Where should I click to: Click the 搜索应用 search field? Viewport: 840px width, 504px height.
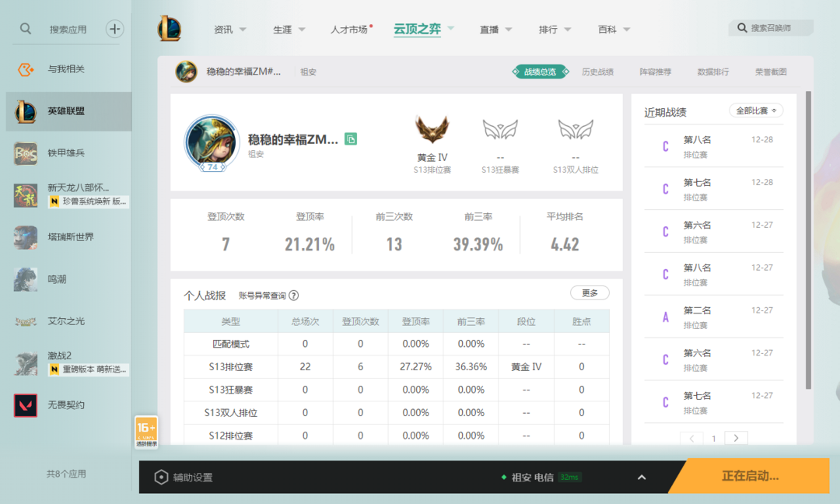(68, 30)
